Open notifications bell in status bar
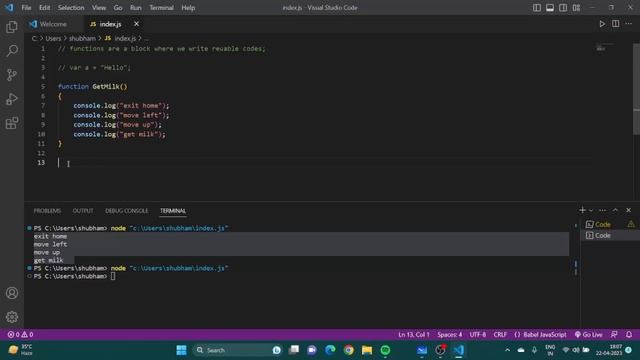This screenshot has width=640, height=360. click(x=629, y=334)
